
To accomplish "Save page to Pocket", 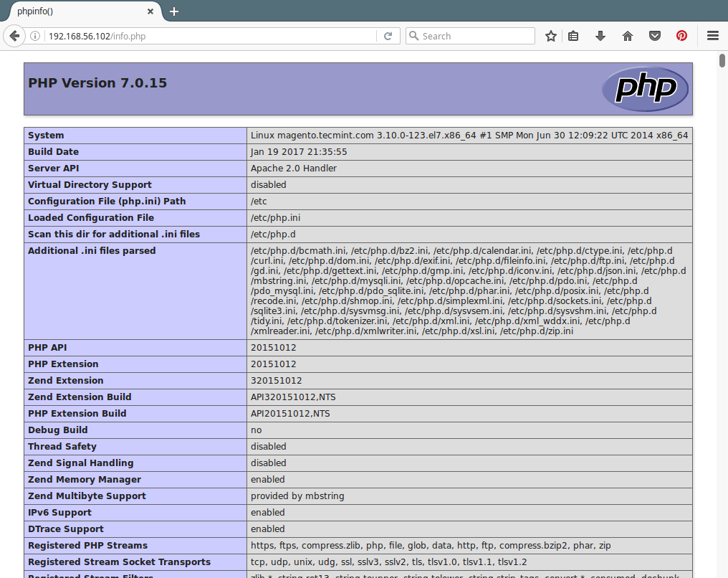I will (655, 36).
